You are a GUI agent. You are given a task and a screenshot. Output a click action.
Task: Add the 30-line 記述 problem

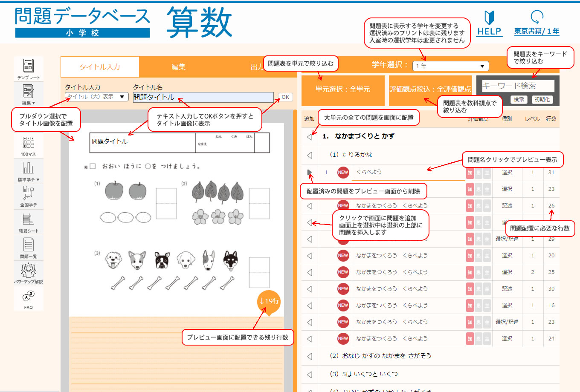(x=310, y=289)
